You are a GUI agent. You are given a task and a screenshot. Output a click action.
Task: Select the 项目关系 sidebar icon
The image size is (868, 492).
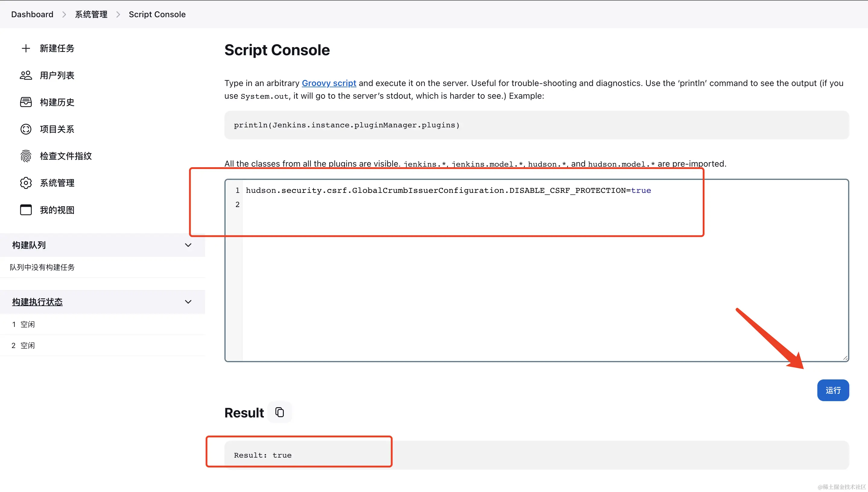tap(26, 129)
